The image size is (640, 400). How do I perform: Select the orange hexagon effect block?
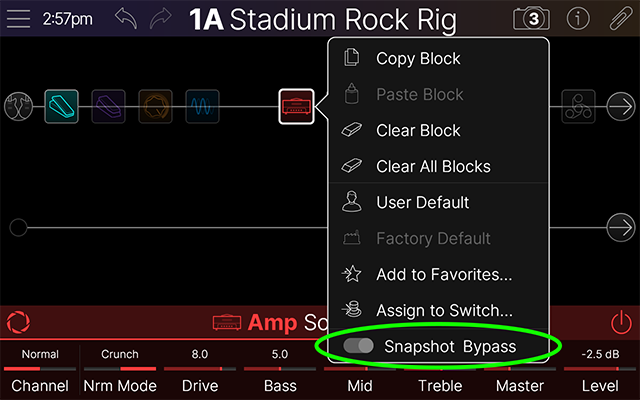tap(155, 106)
